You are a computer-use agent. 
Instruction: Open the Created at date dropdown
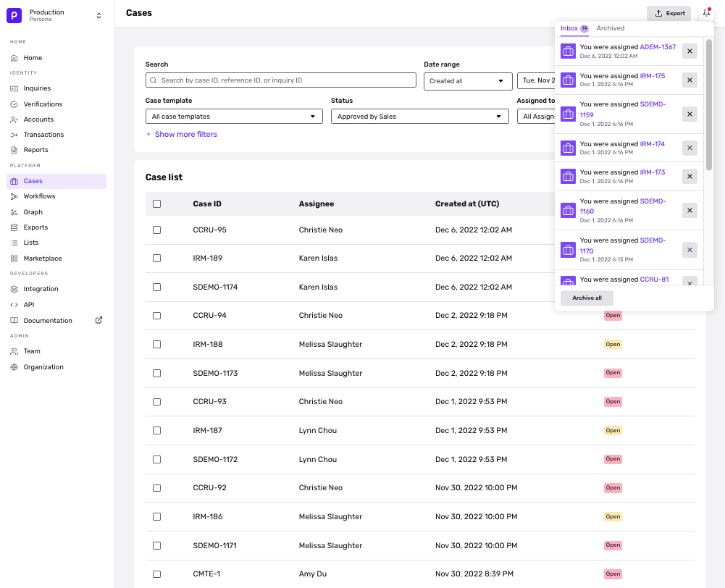pyautogui.click(x=468, y=81)
